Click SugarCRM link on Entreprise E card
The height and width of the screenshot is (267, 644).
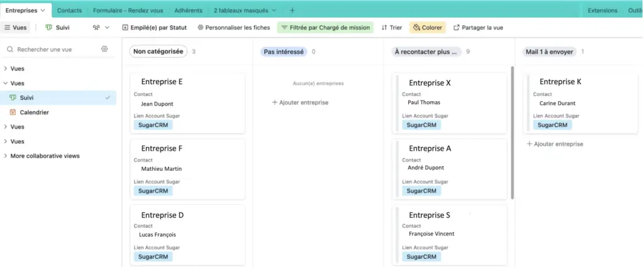click(153, 125)
